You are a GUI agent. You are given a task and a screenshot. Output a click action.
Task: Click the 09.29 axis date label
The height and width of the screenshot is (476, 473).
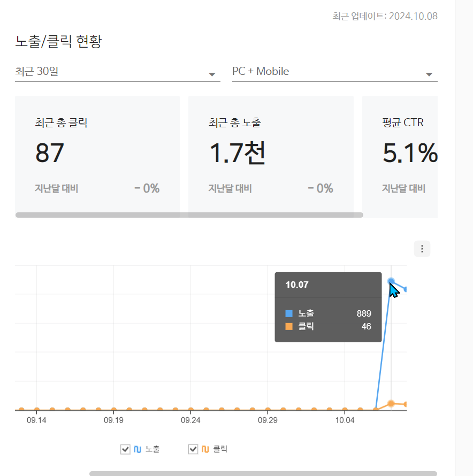pos(268,420)
